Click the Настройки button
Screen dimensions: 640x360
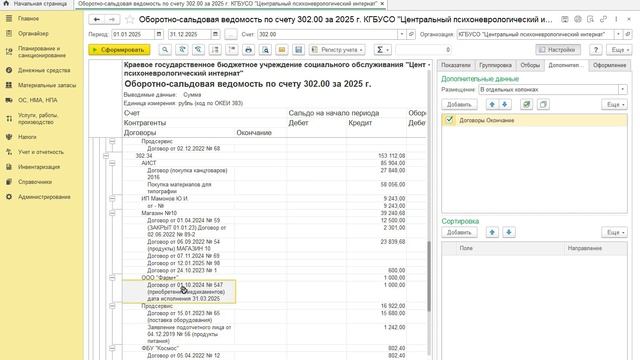(558, 50)
